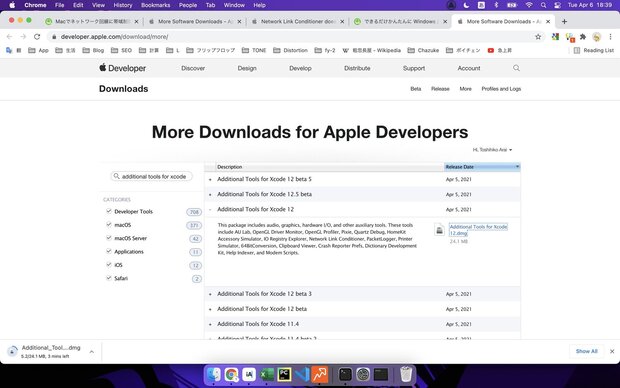Screen dimensions: 620x388
Task: Open a new tab with plus button
Action: tap(564, 21)
